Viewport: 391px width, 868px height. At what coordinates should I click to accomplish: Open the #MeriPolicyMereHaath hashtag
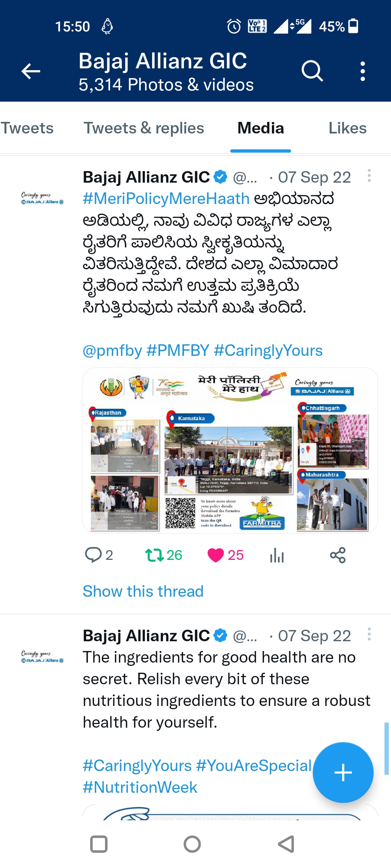[166, 199]
